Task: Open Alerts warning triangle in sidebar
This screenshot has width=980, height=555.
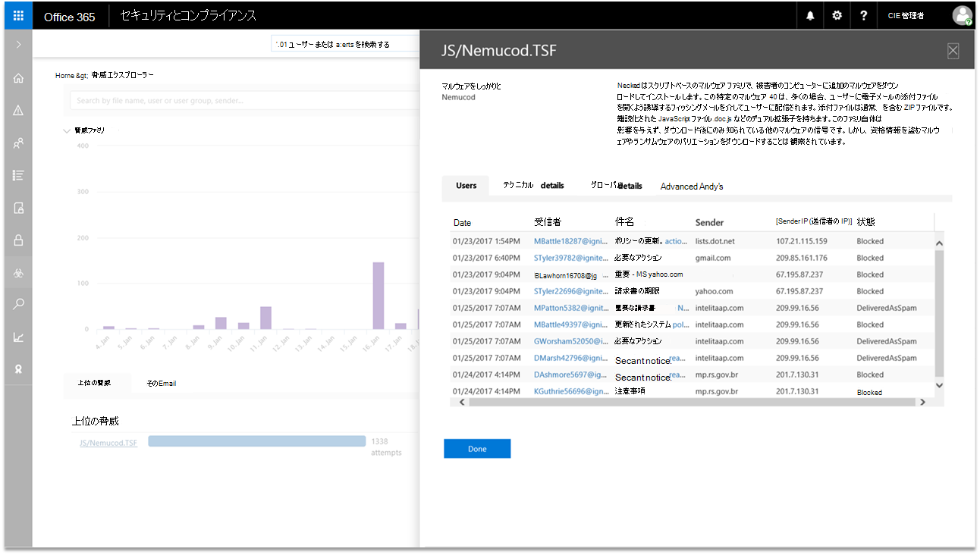Action: (x=18, y=110)
